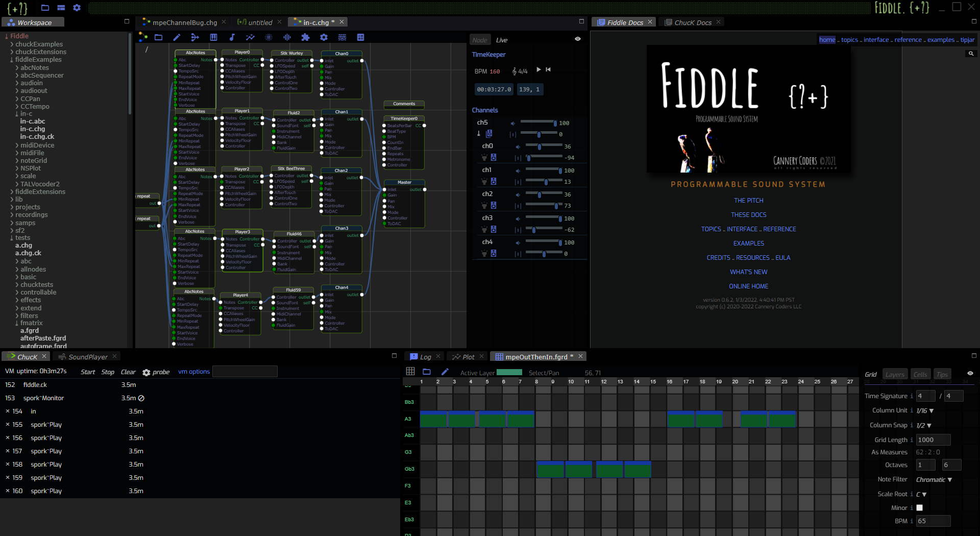
Task: Click the waveform icon in graph toolbar
Action: click(287, 37)
